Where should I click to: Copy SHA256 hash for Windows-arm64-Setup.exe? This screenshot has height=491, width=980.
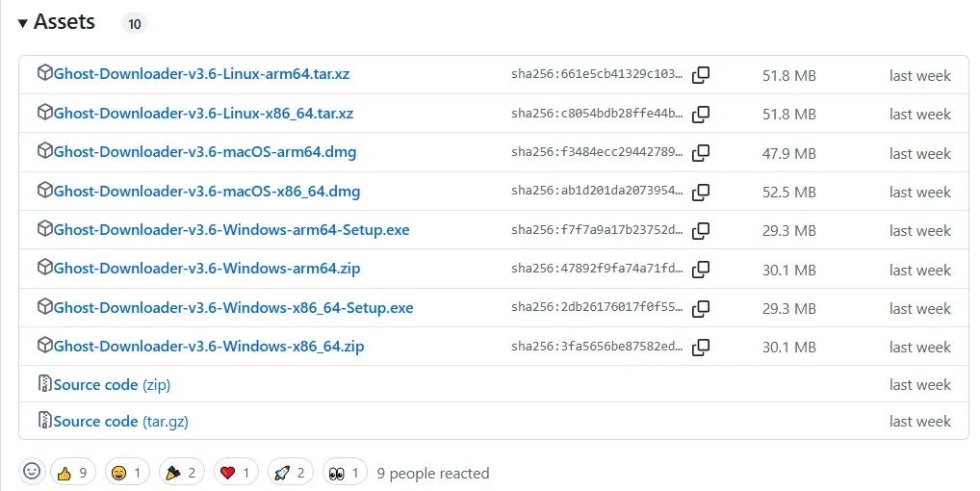pos(701,230)
